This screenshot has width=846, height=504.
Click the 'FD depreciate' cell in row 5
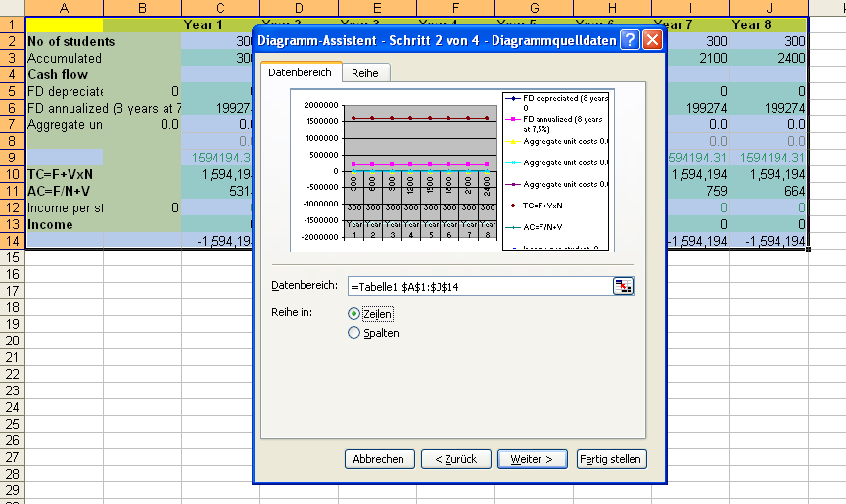pyautogui.click(x=65, y=92)
